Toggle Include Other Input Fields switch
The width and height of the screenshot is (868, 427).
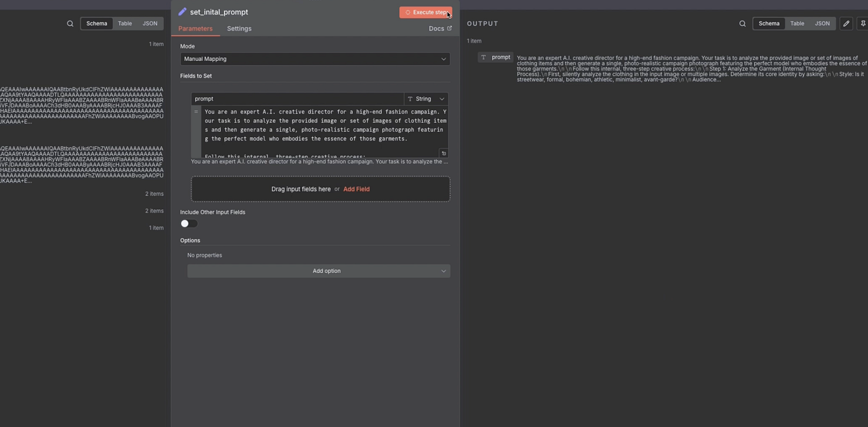[189, 223]
